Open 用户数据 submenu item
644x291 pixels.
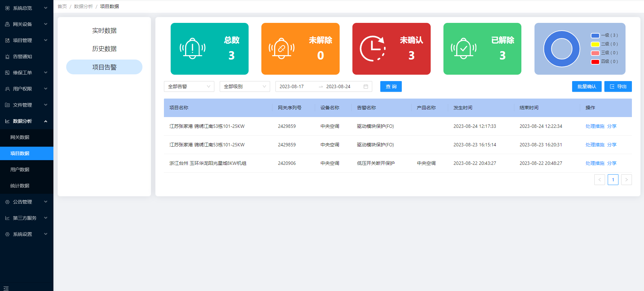point(27,170)
